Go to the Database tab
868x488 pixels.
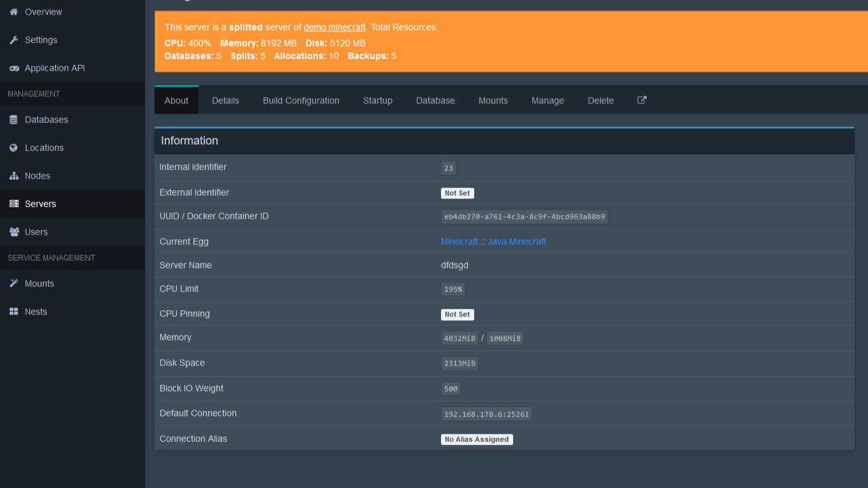(x=435, y=101)
